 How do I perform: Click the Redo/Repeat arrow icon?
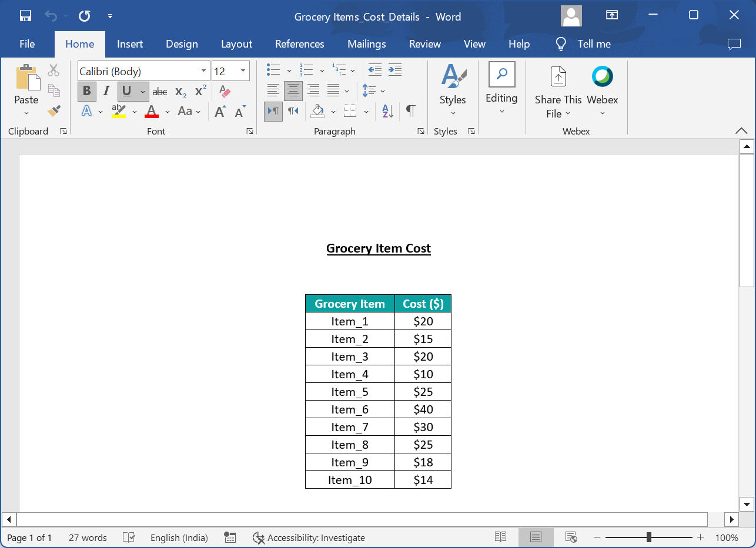coord(84,16)
